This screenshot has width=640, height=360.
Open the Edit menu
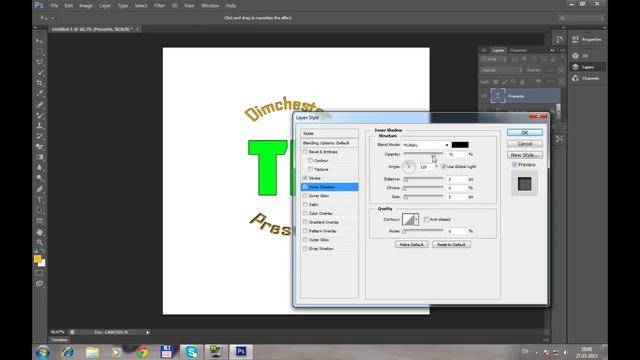(x=69, y=6)
